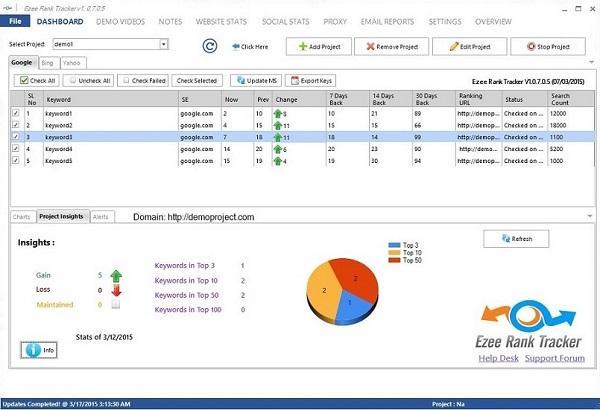
Task: Click the green up arrow in keyword2 row
Action: click(x=278, y=126)
